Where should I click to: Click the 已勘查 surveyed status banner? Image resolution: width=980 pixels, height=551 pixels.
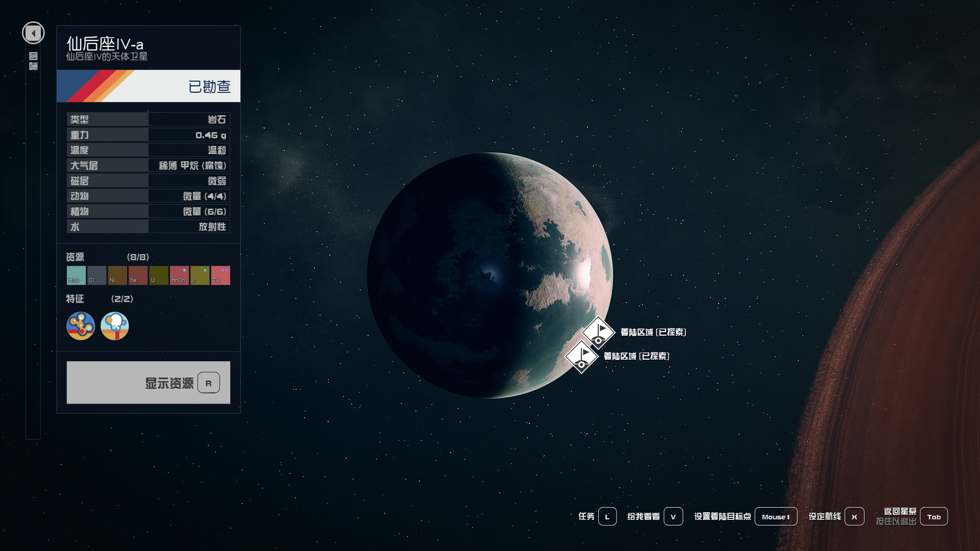coord(149,86)
